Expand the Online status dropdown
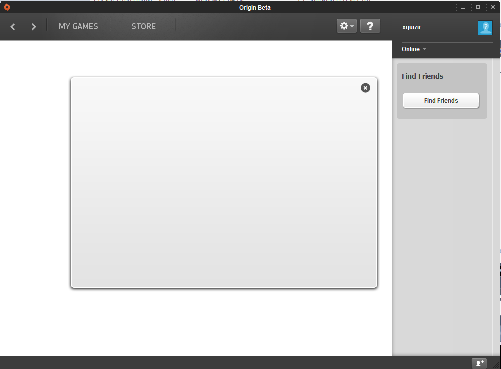Image resolution: width=501 pixels, height=369 pixels. point(414,49)
